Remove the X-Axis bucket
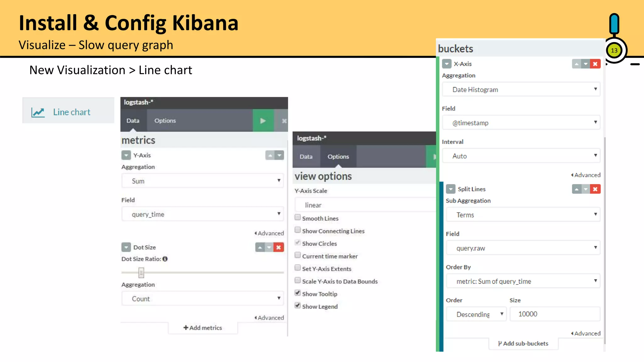 595,64
